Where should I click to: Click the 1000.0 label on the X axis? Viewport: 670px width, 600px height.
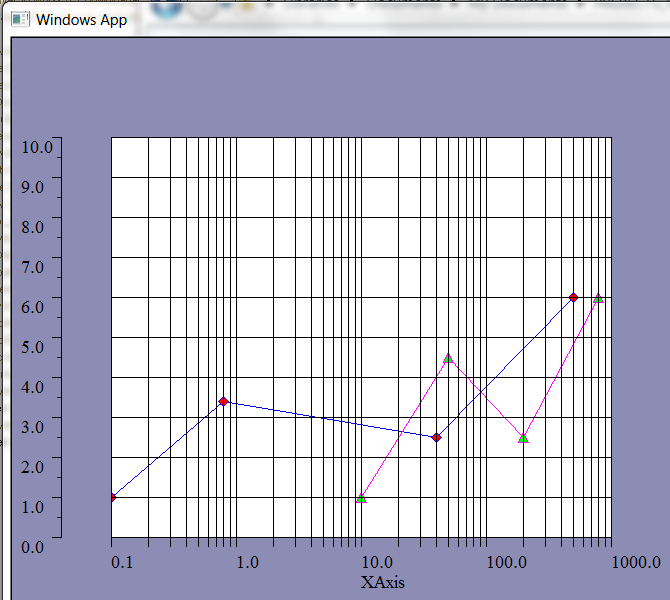[636, 563]
